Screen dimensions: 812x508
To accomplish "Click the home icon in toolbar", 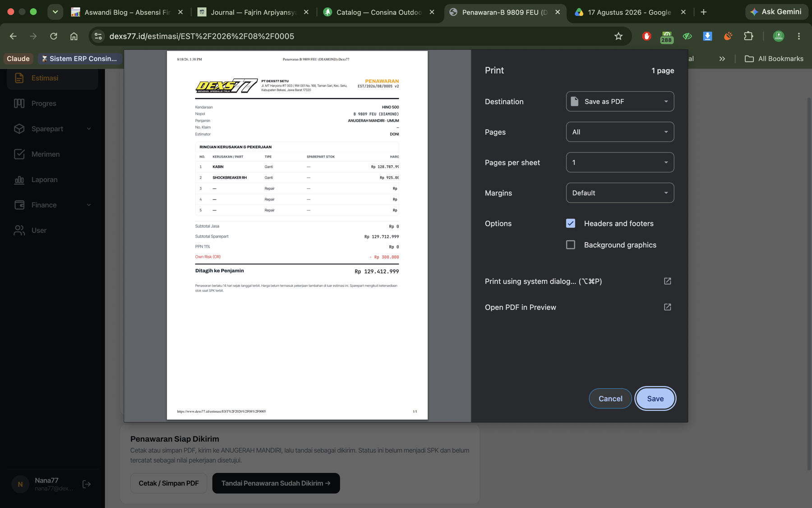I will (x=74, y=36).
